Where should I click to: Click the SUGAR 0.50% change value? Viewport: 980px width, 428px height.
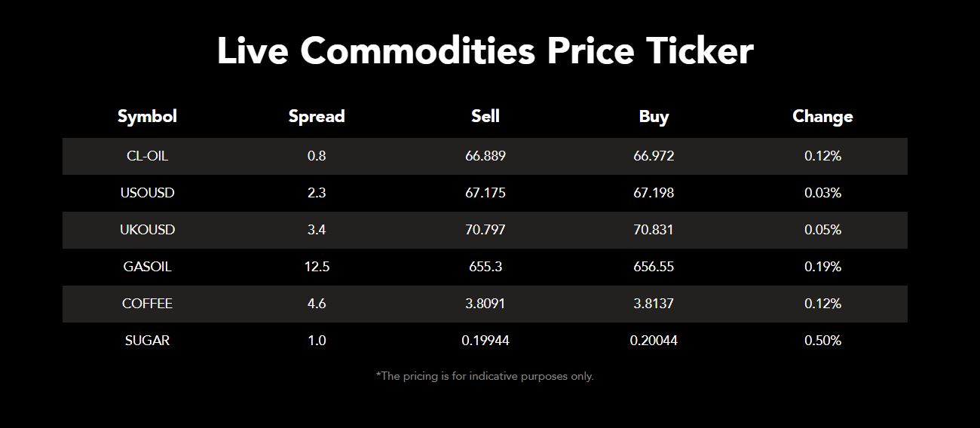point(822,341)
